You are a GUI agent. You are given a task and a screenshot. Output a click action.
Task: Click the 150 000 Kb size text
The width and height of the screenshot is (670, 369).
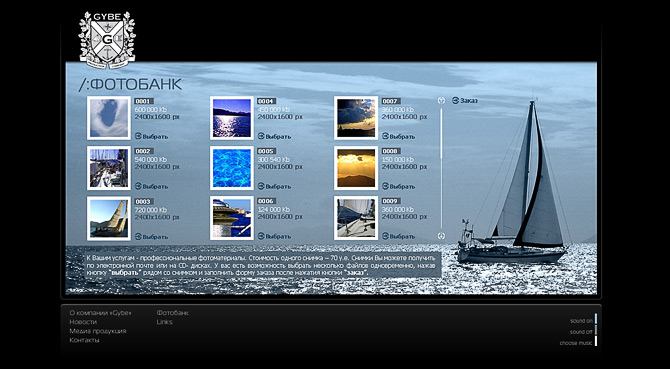[x=397, y=160]
